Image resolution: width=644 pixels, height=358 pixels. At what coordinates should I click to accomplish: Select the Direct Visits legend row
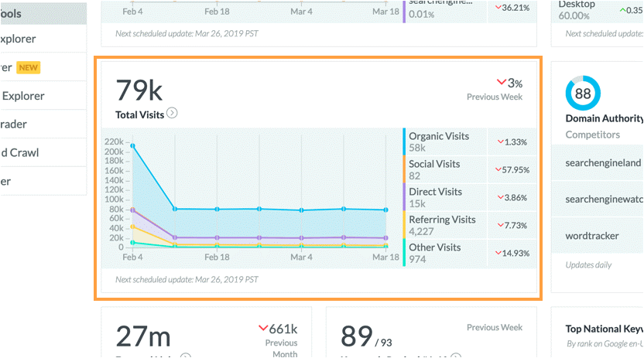[x=470, y=198]
